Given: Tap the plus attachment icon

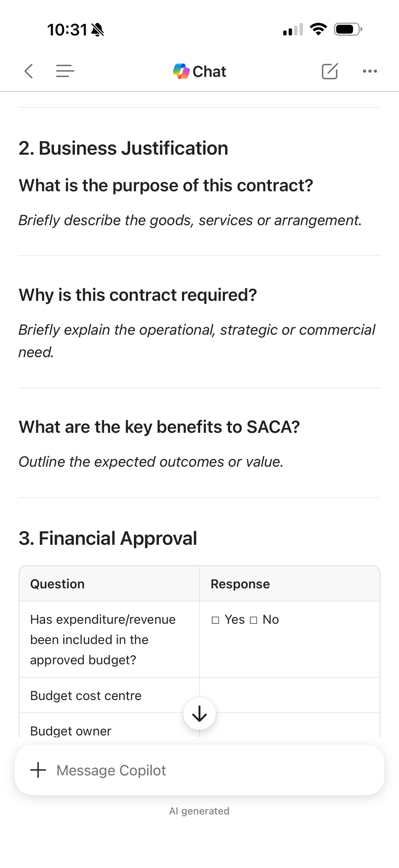Looking at the screenshot, I should point(38,770).
